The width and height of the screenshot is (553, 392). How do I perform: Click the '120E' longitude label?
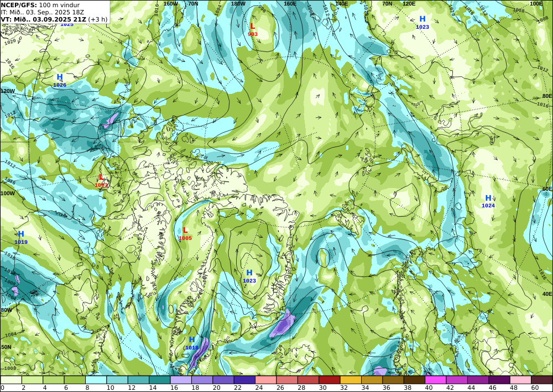click(x=409, y=3)
